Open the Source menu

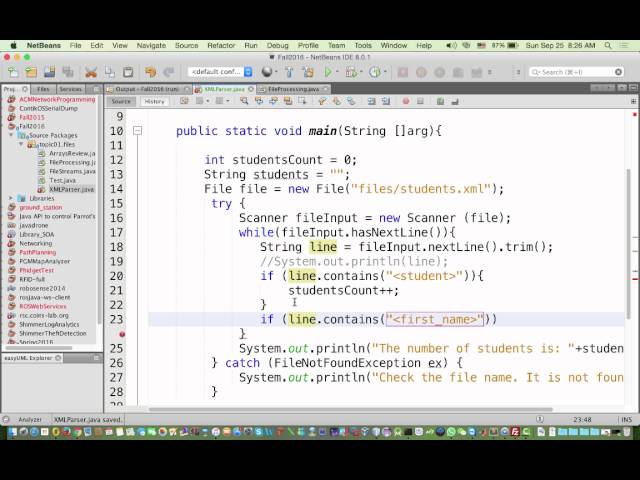click(x=187, y=45)
